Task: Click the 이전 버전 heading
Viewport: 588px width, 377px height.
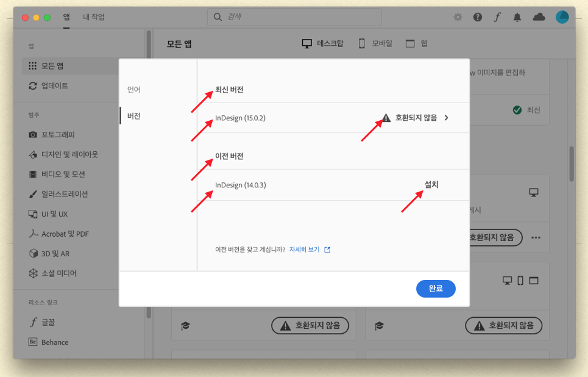Action: click(229, 156)
